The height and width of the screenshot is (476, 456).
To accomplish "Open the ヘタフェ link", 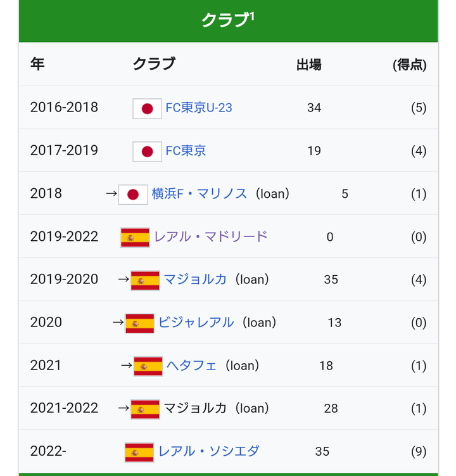I will (x=191, y=366).
